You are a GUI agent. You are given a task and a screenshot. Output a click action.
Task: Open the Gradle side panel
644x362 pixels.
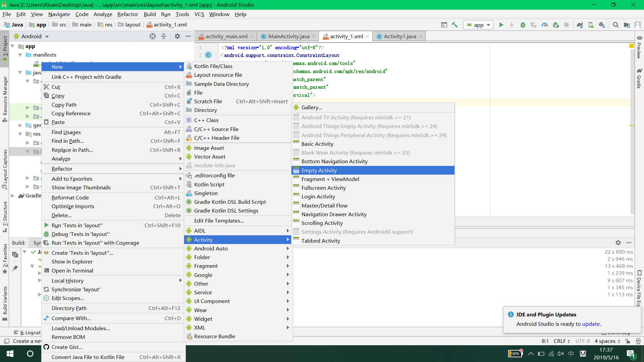click(639, 78)
